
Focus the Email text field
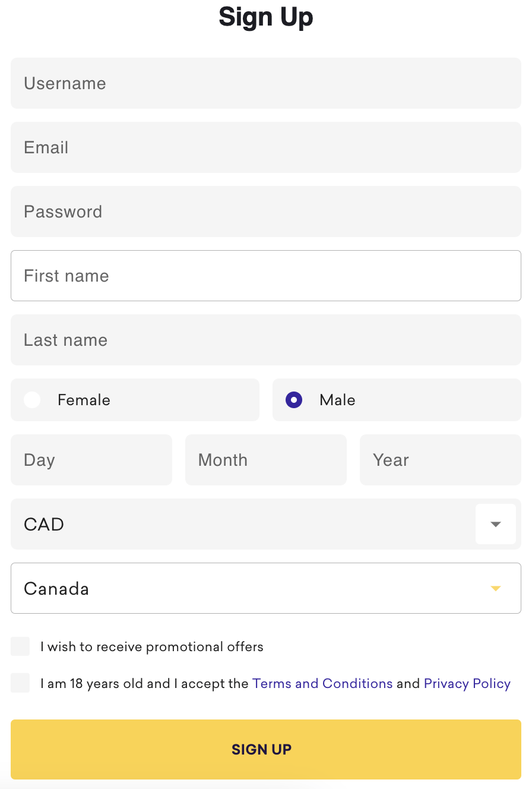pyautogui.click(x=265, y=147)
